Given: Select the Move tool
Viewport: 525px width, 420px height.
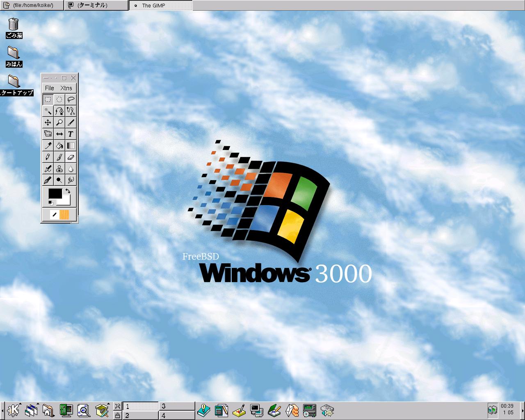Looking at the screenshot, I should point(48,122).
